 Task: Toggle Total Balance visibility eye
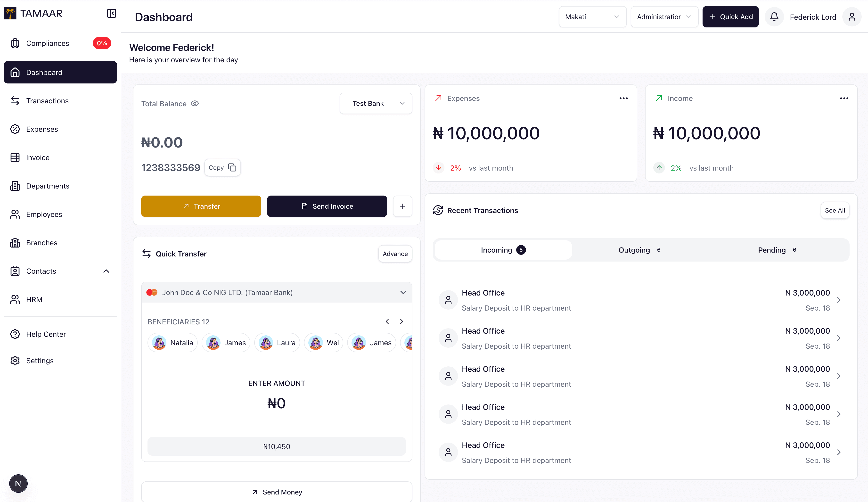click(x=195, y=103)
